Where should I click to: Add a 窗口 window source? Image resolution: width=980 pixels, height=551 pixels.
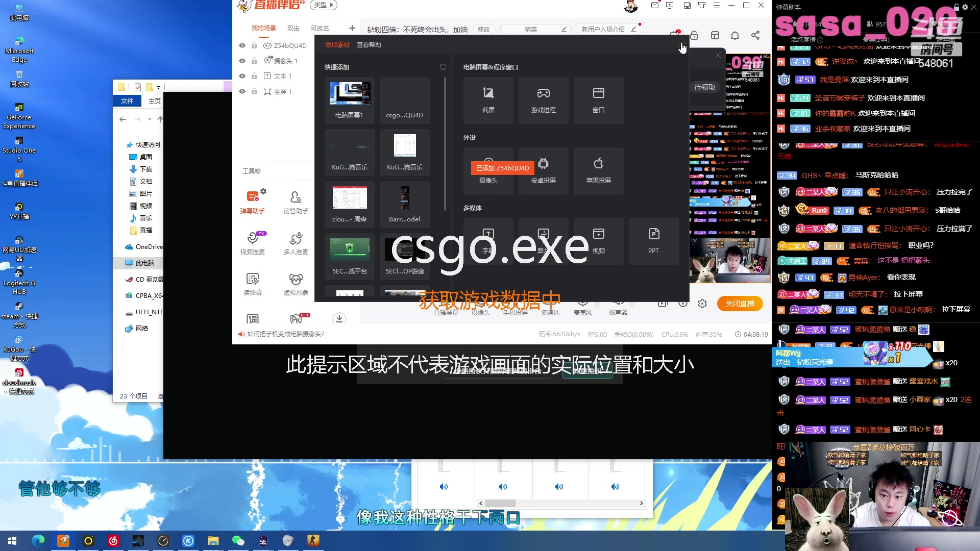(x=599, y=101)
